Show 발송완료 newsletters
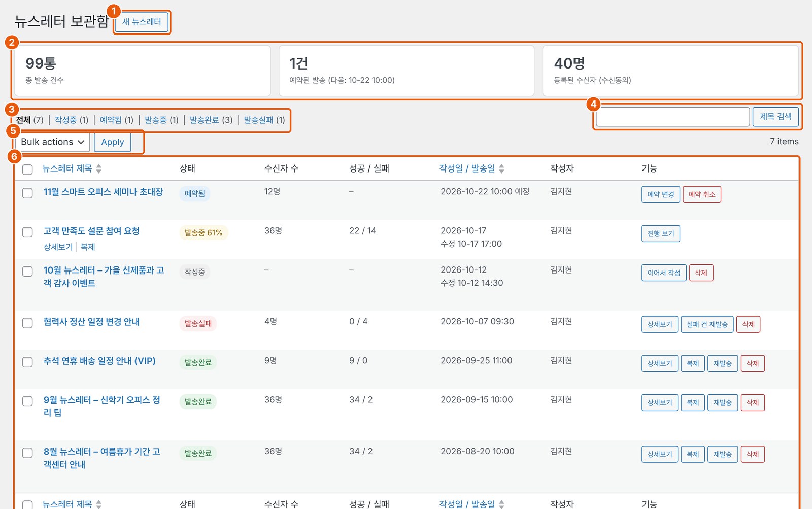Viewport: 812px width, 509px height. (x=211, y=120)
